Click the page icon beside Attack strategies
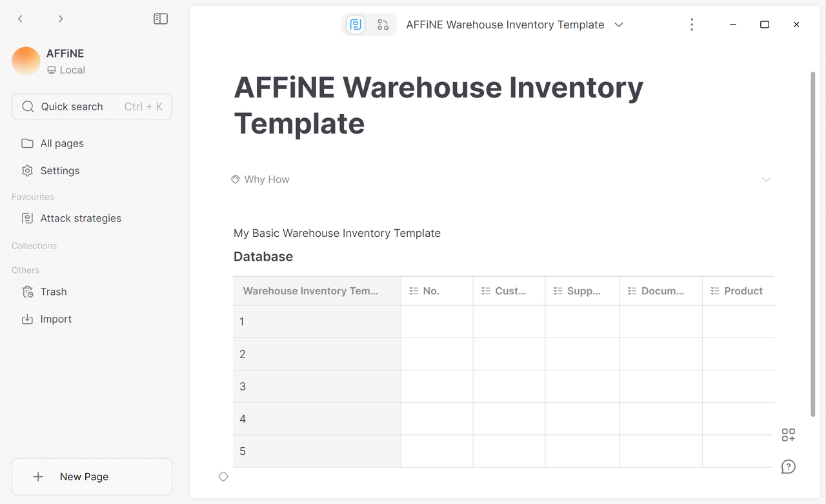Screen dimensions: 826x504 pos(27,218)
